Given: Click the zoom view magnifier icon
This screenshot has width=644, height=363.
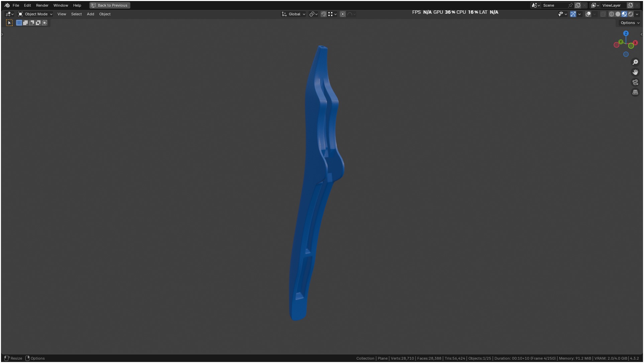Looking at the screenshot, I should pyautogui.click(x=635, y=62).
